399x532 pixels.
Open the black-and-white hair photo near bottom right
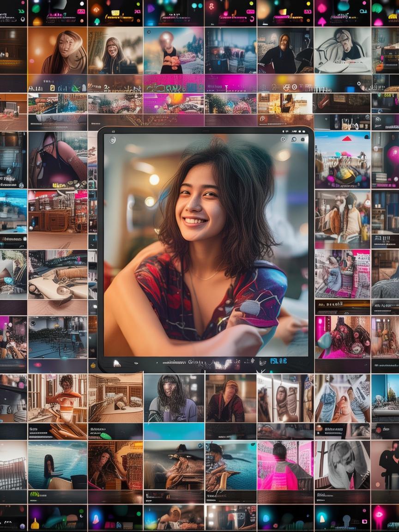pos(342,465)
